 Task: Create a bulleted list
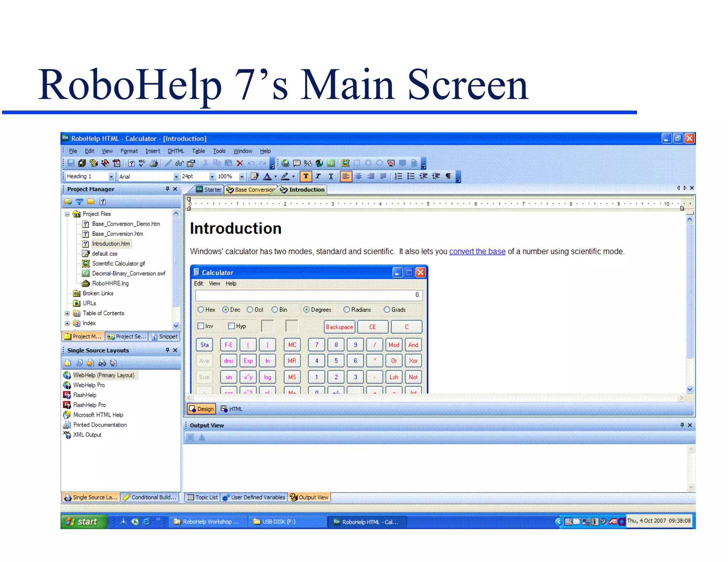[x=411, y=176]
